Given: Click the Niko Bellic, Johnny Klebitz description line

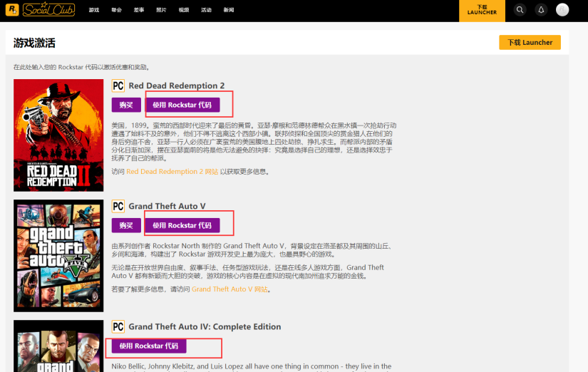Looking at the screenshot, I should [252, 366].
